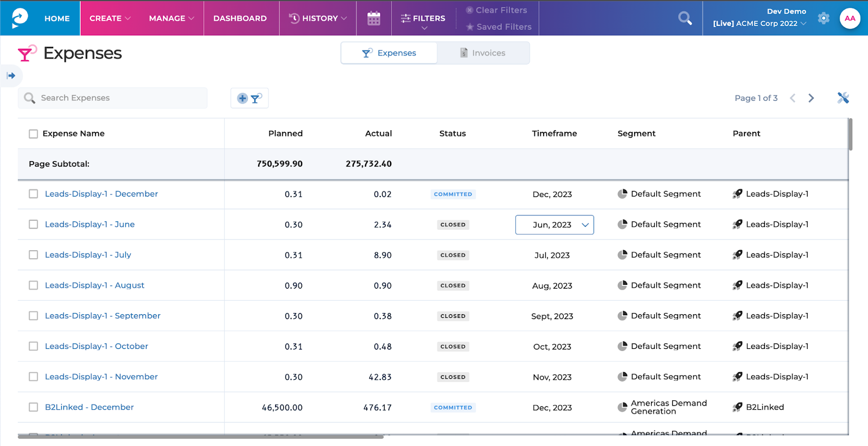Image resolution: width=868 pixels, height=446 pixels.
Task: Click the search icon in Search Expenses
Action: 30,98
